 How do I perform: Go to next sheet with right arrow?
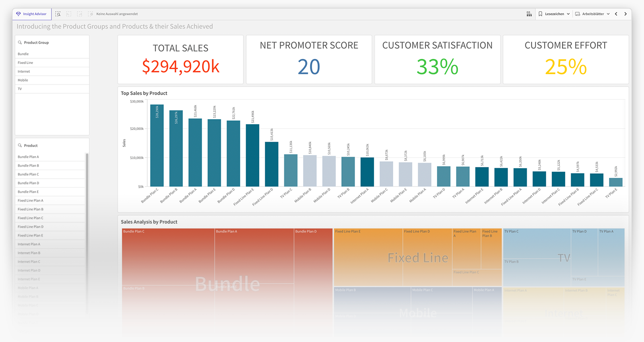click(625, 14)
